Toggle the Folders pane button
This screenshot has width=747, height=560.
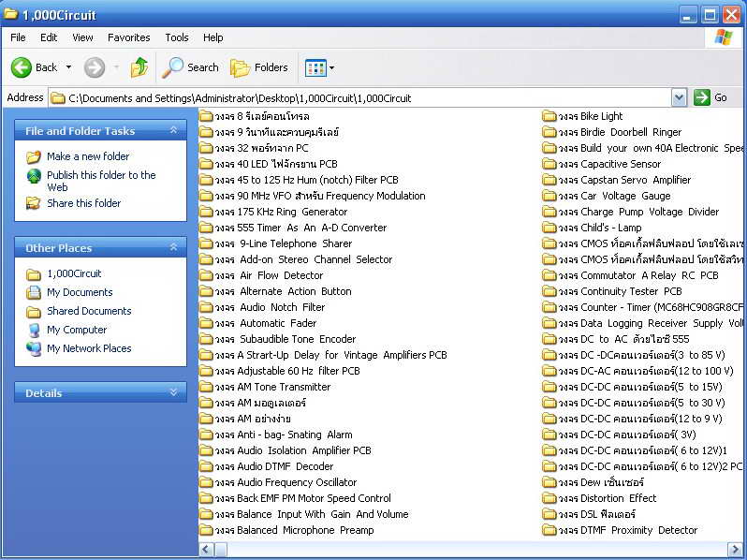coord(259,67)
